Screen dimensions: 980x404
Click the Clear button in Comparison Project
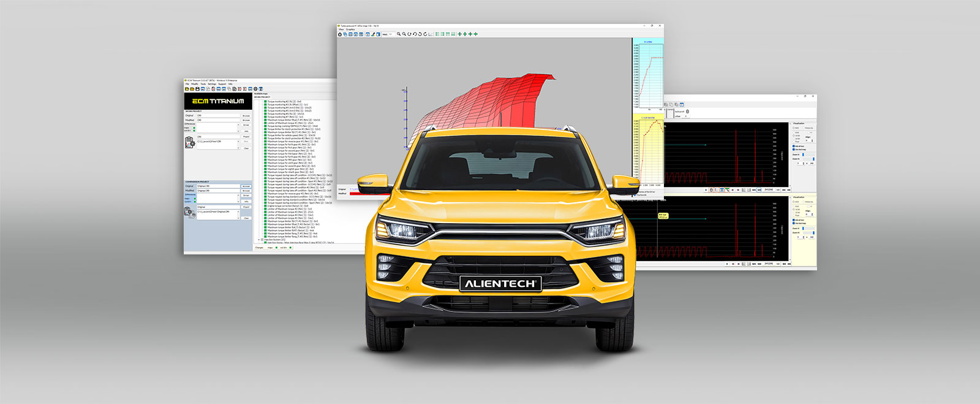[x=246, y=218]
